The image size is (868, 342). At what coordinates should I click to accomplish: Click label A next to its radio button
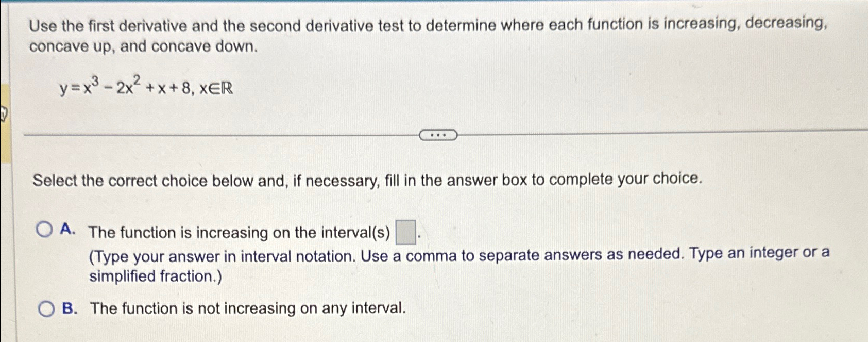69,231
